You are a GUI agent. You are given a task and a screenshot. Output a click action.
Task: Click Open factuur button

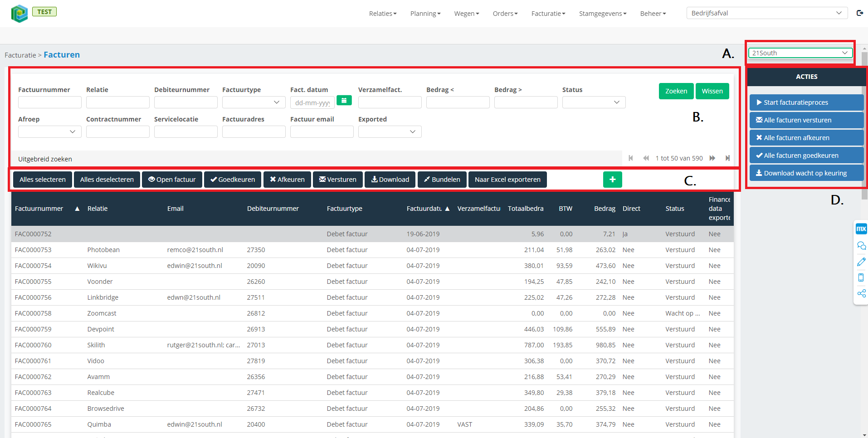172,180
